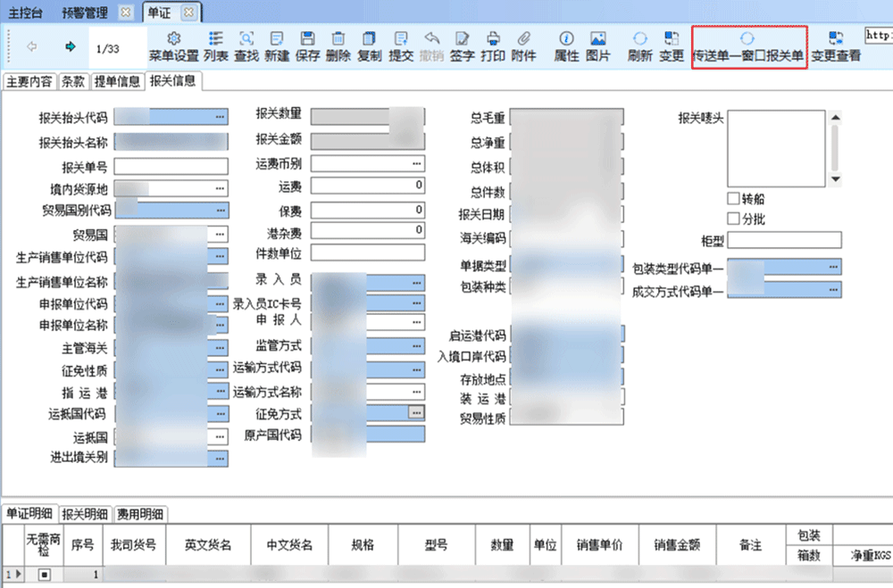The height and width of the screenshot is (588, 893).
Task: Open 境内货源地 lookup ellipsis
Action: 220,188
